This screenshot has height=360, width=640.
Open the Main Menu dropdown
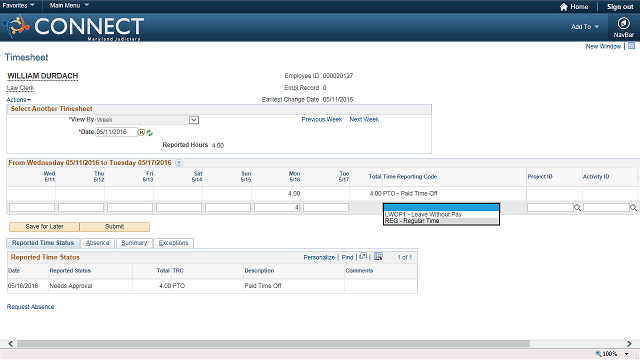click(69, 5)
